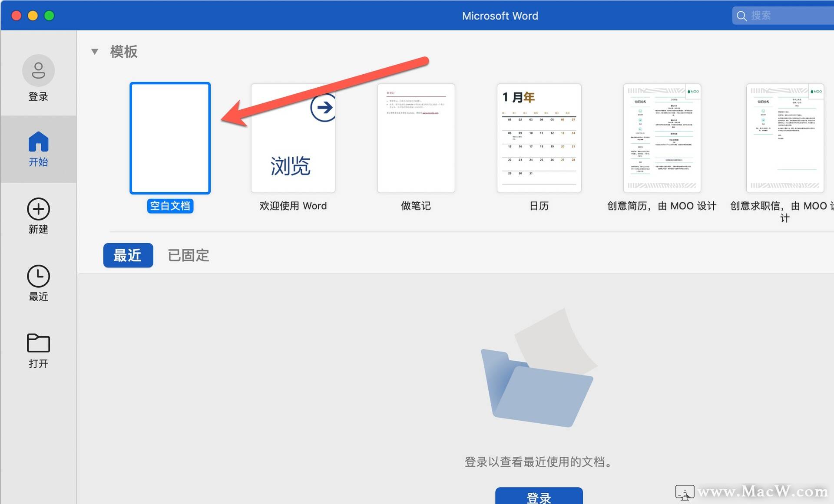Select the 创意求职信 MOO template
Viewport: 834px width, 504px height.
pyautogui.click(x=785, y=138)
